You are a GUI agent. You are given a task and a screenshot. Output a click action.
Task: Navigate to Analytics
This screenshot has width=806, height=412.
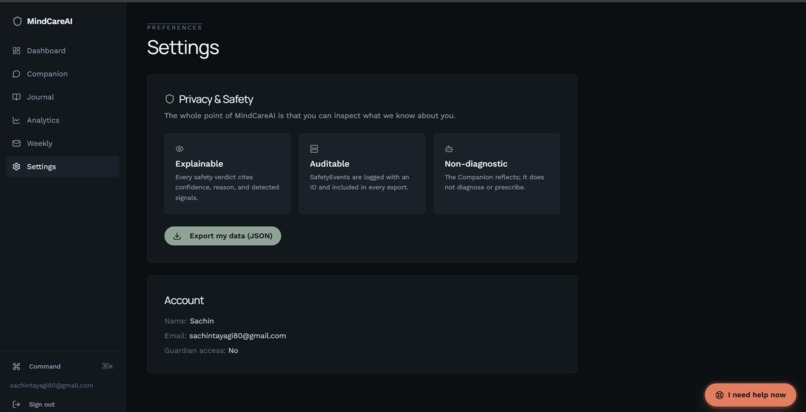63,120
